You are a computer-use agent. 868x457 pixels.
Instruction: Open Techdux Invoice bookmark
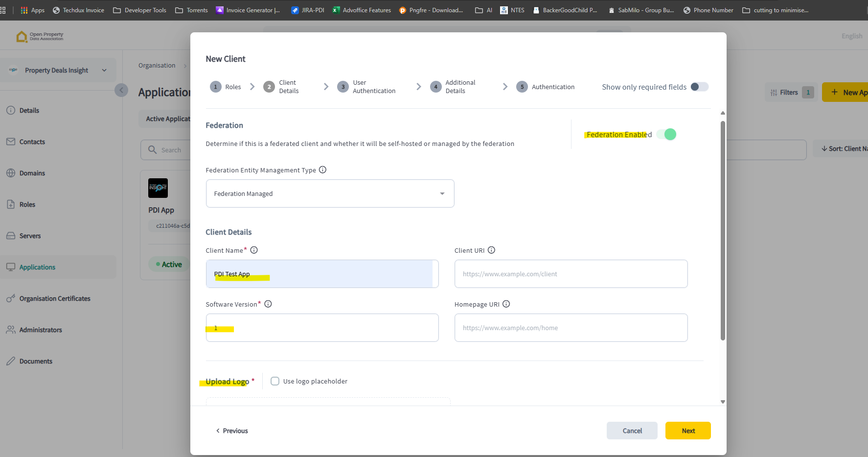[x=78, y=10]
